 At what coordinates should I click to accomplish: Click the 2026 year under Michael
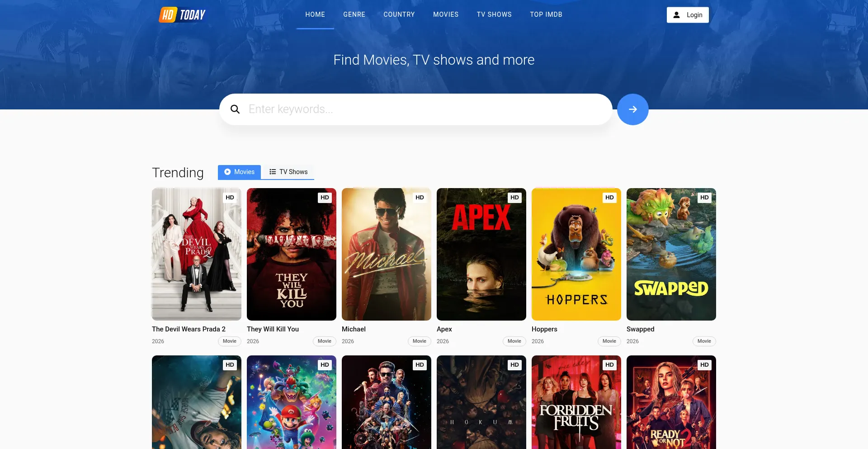(x=348, y=341)
